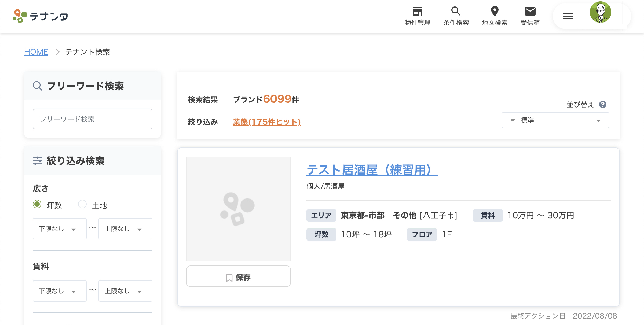The width and height of the screenshot is (644, 325).
Task: Open 条件検索 magnifier icon
Action: pos(456,12)
